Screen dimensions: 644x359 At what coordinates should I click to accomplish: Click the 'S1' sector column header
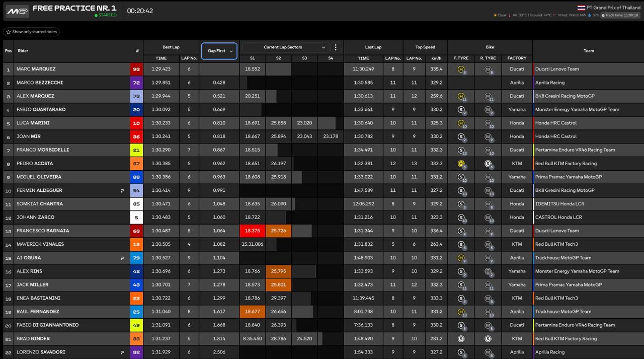[x=252, y=58]
